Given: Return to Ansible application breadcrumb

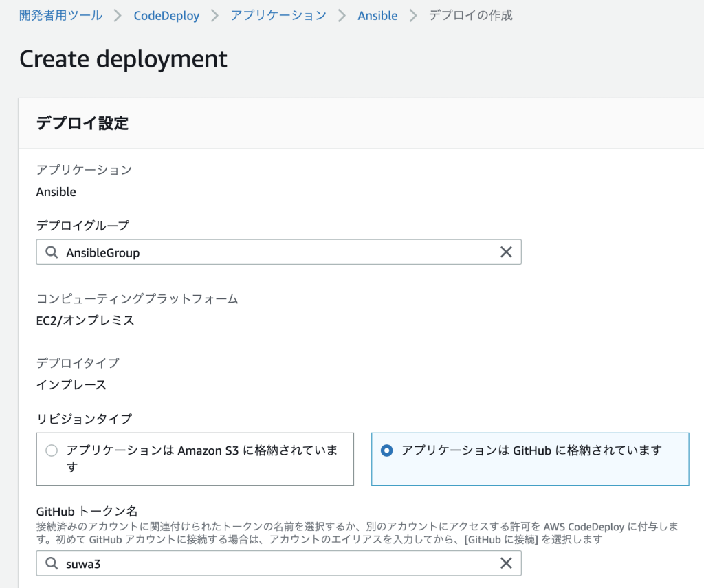Looking at the screenshot, I should 377,15.
